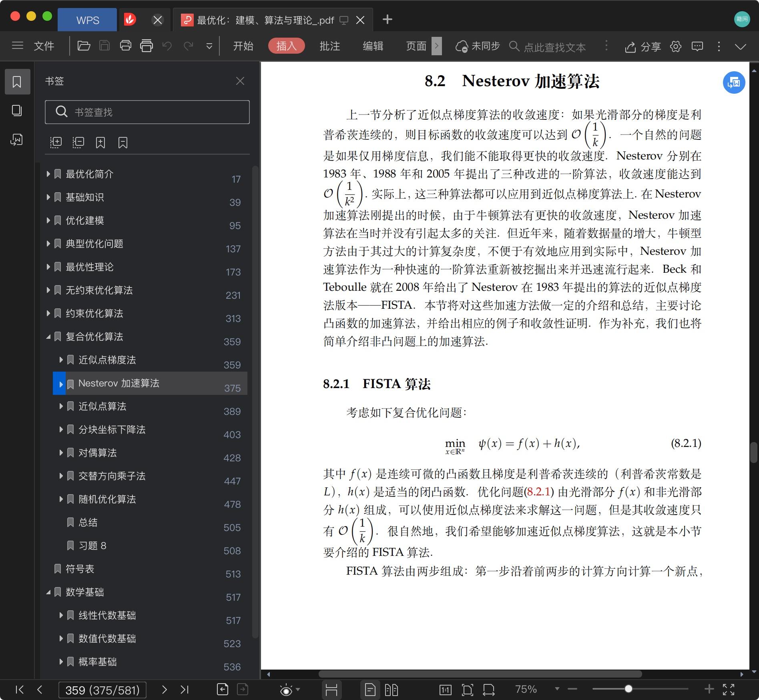
Task: Switch to the 编辑 tab
Action: click(x=373, y=46)
